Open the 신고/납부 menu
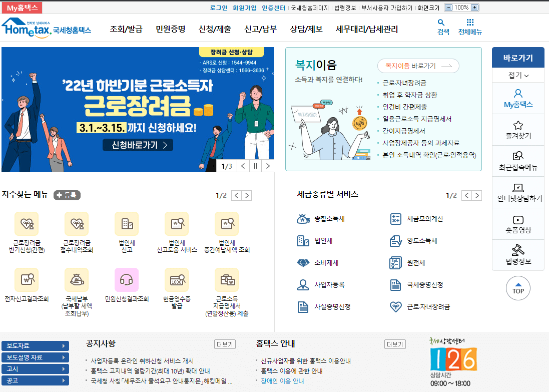Image resolution: width=549 pixels, height=392 pixels. point(261,29)
